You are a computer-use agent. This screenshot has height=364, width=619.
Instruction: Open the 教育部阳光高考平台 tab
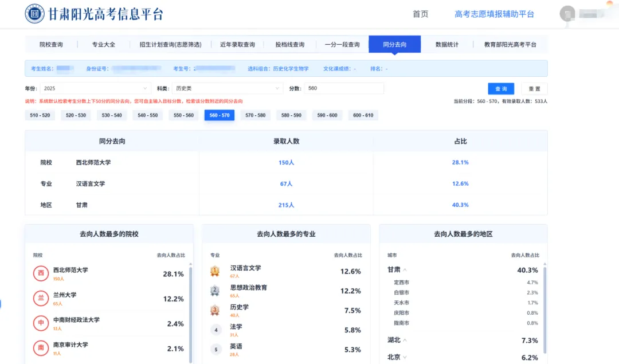coord(510,44)
